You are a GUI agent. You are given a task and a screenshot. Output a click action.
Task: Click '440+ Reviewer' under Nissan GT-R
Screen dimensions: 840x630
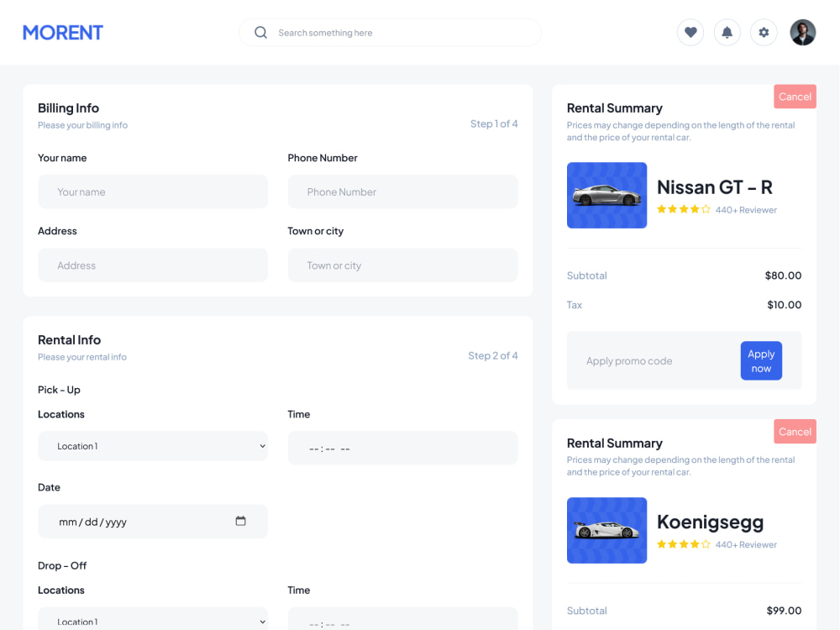point(746,210)
